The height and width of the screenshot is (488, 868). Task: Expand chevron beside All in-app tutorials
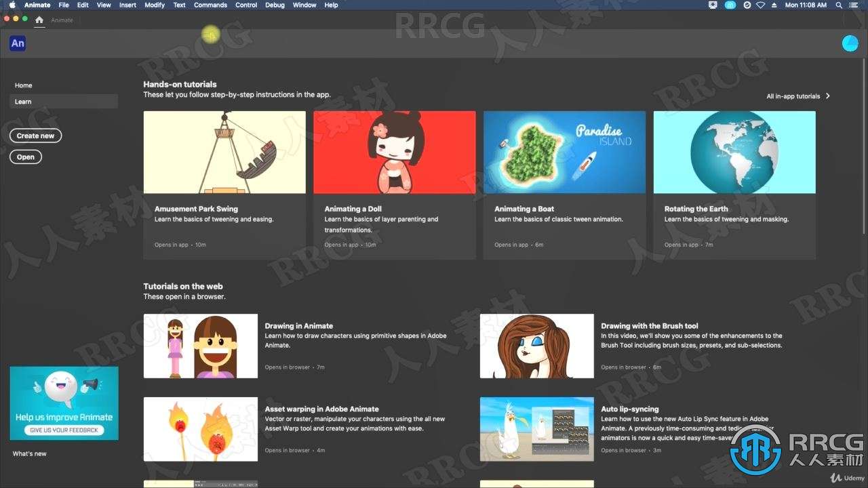click(828, 96)
